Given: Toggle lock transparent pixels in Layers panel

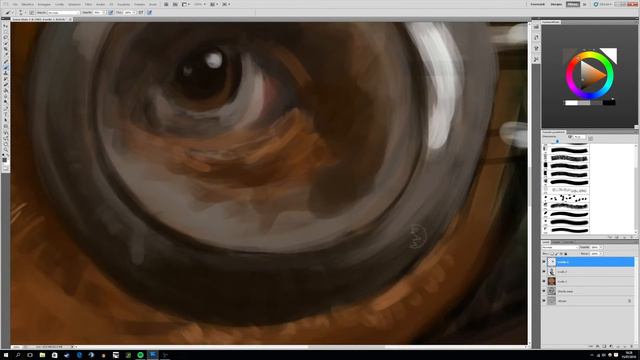Looking at the screenshot, I should [552, 253].
